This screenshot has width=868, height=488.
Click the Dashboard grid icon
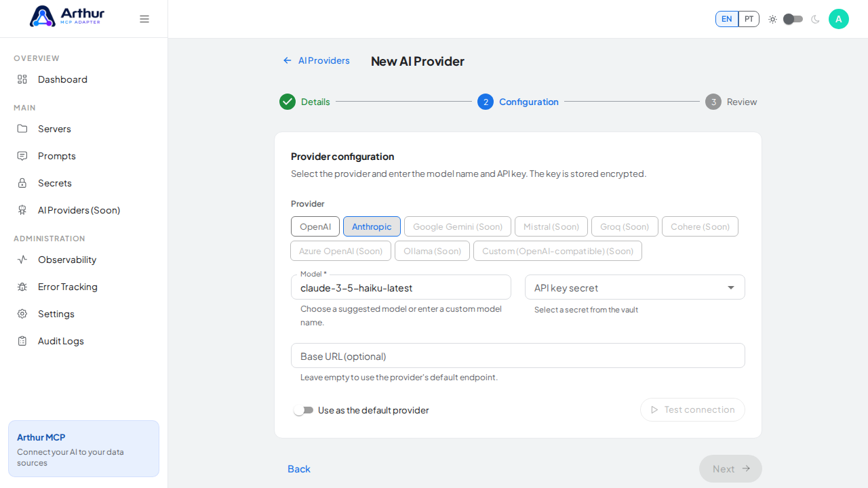(x=22, y=79)
